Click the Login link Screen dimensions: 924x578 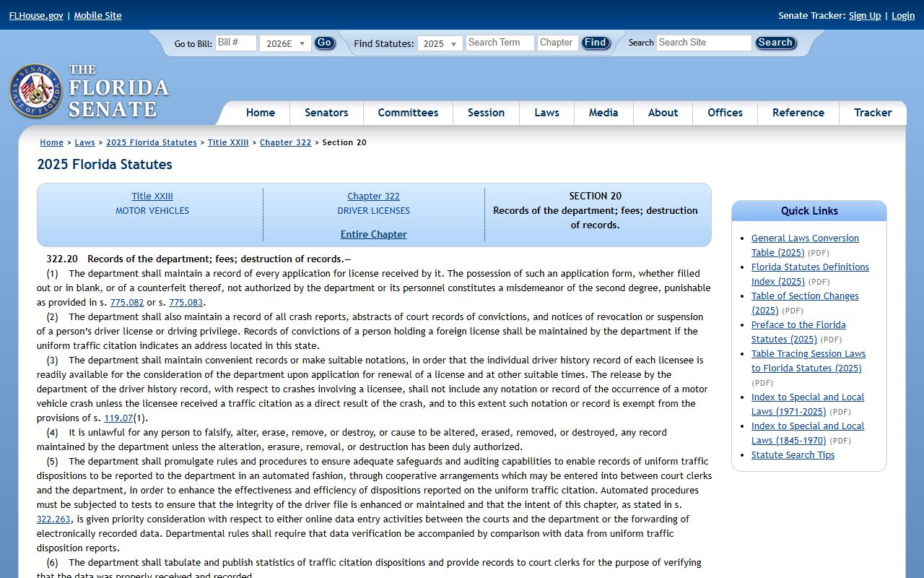click(903, 15)
